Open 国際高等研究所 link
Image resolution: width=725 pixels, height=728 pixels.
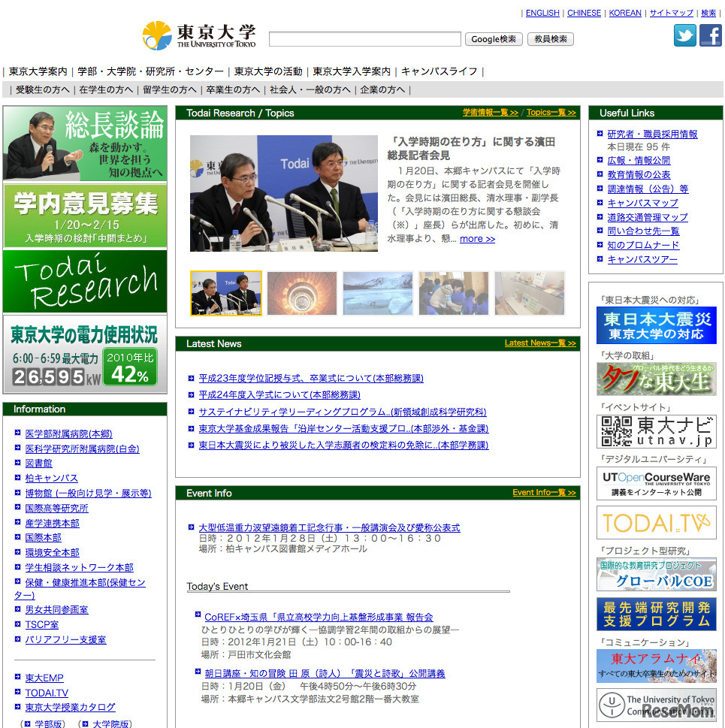[x=56, y=509]
